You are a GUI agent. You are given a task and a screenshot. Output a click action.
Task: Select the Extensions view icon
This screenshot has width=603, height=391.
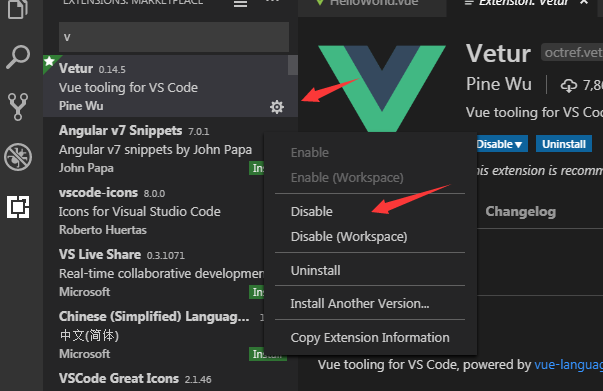click(18, 207)
